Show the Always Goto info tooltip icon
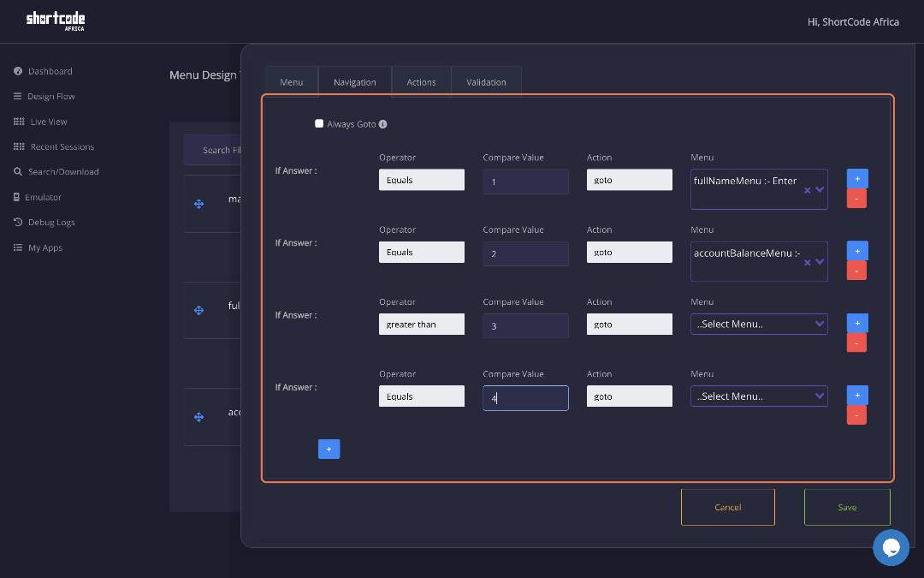The height and width of the screenshot is (578, 924). click(x=383, y=124)
